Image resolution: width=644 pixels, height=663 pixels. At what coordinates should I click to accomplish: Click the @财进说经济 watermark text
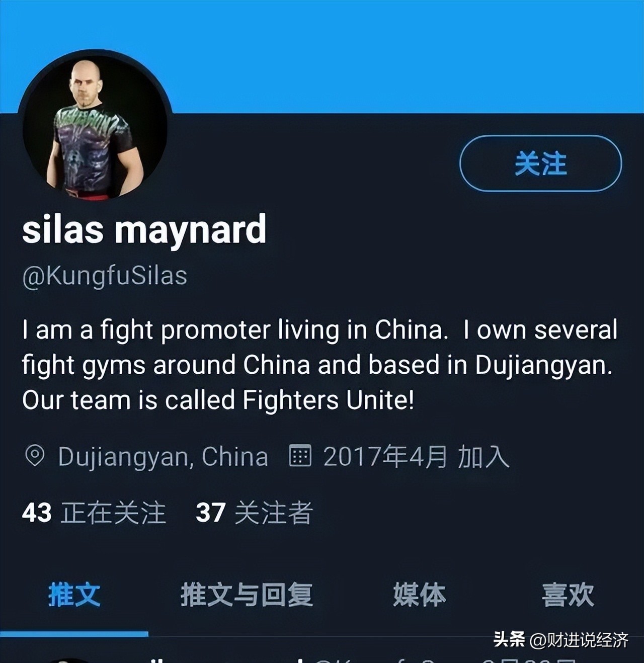tap(579, 640)
